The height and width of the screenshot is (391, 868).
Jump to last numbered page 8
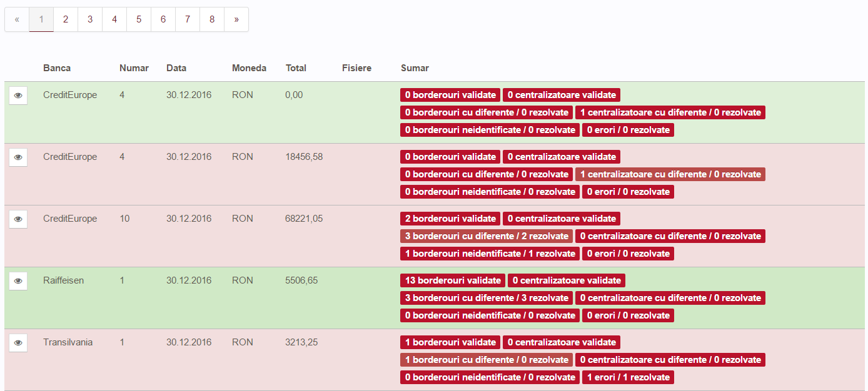[x=212, y=19]
